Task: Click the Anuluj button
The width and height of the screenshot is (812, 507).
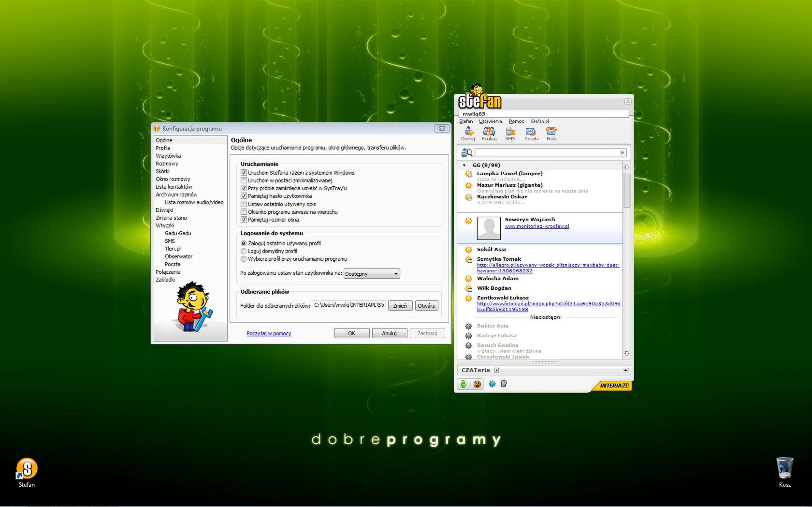Action: click(390, 333)
